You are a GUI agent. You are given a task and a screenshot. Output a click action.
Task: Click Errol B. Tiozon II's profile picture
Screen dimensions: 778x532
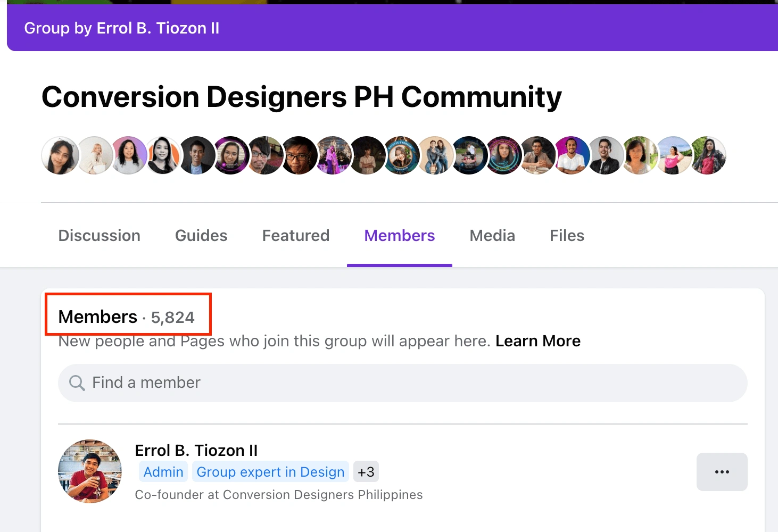point(90,471)
